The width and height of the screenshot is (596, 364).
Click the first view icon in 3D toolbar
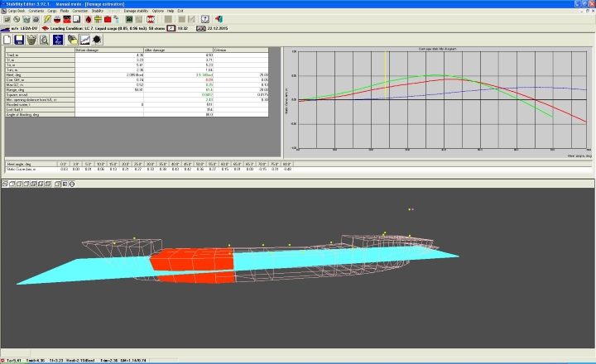click(x=5, y=184)
